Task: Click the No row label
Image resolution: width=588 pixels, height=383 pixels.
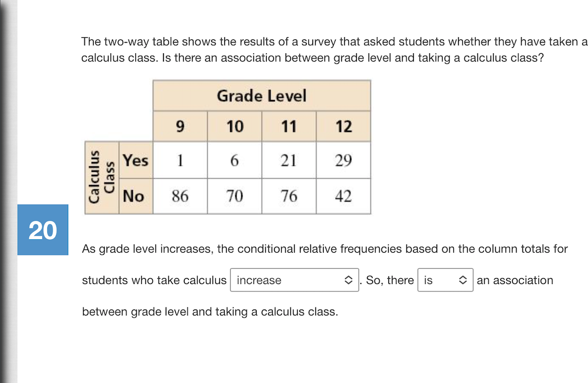Action: (x=134, y=196)
